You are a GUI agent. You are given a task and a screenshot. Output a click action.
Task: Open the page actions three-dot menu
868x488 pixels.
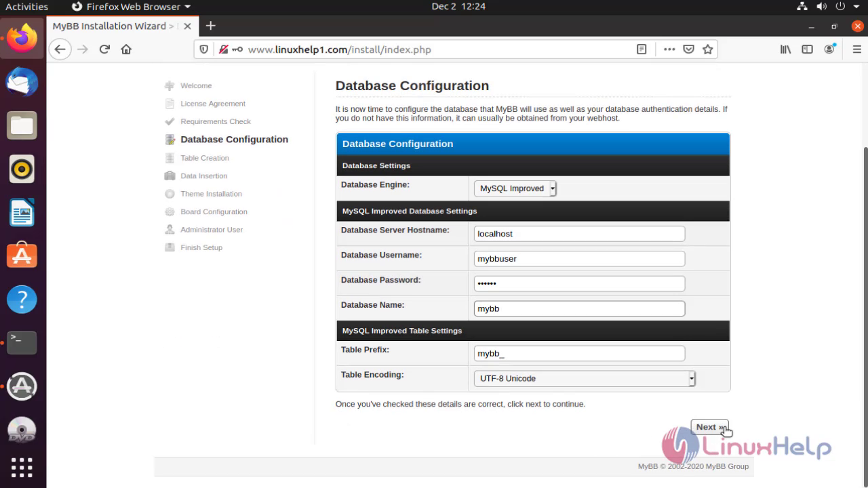click(669, 49)
